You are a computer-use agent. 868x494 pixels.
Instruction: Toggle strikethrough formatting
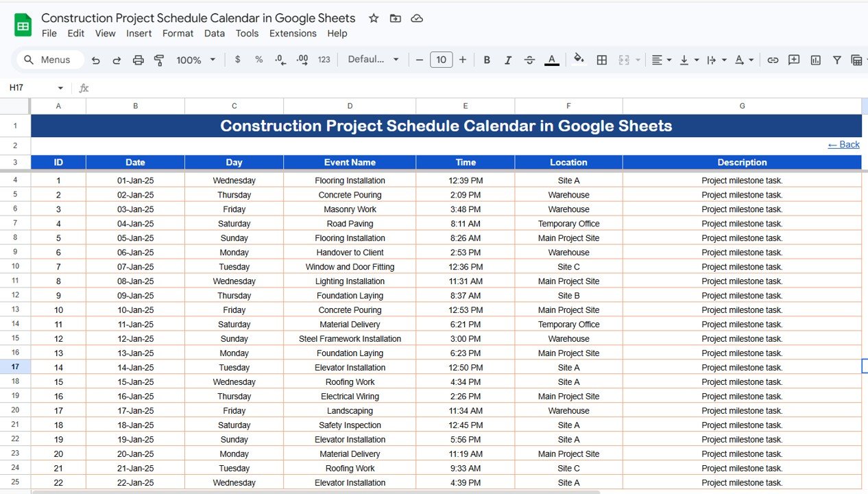[529, 60]
